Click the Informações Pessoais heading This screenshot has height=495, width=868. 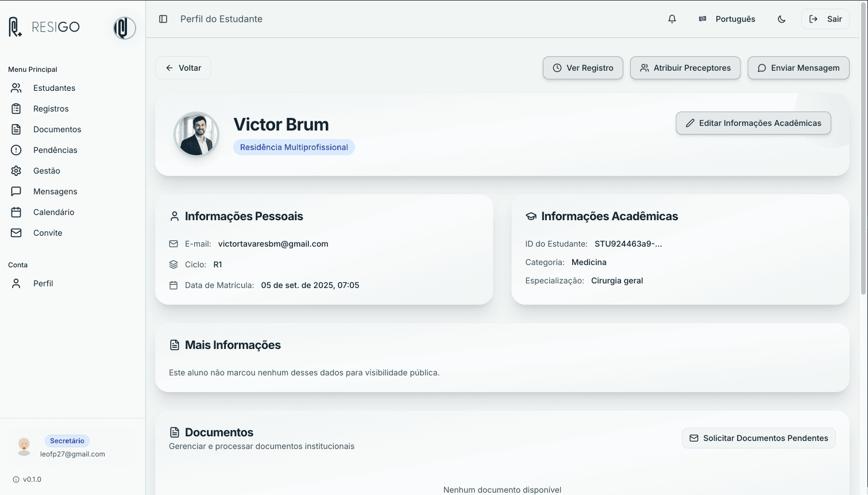244,216
